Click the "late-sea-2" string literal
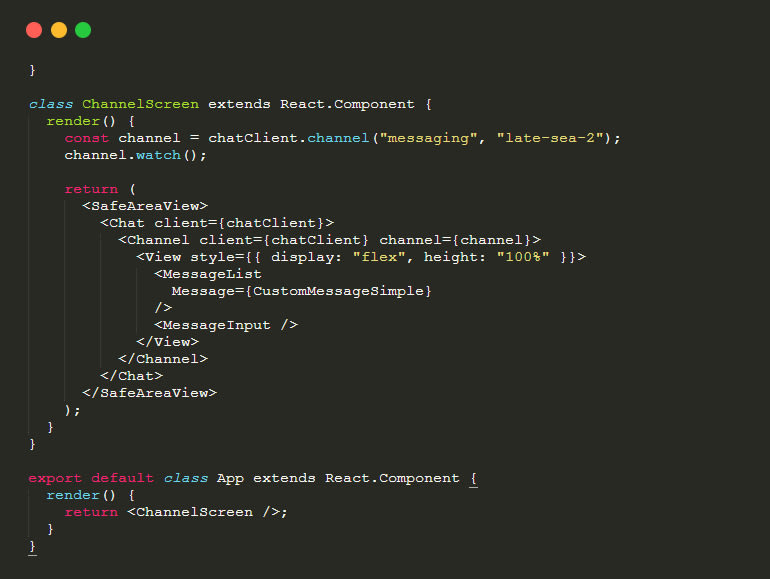The width and height of the screenshot is (770, 579). 550,138
